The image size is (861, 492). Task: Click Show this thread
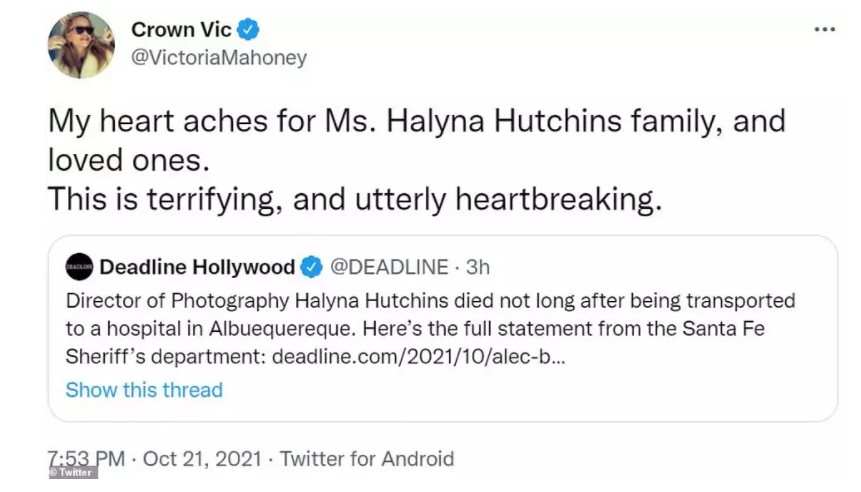144,390
